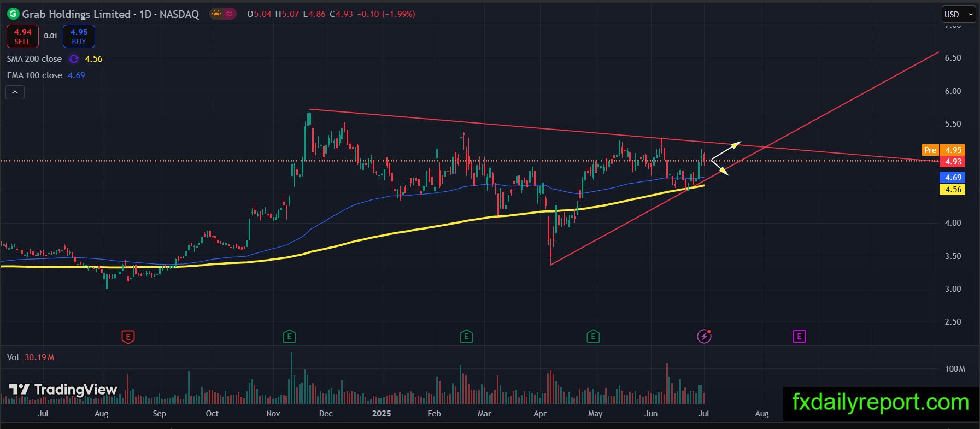Click the low price value L4.86
The height and width of the screenshot is (429, 980).
(x=314, y=14)
